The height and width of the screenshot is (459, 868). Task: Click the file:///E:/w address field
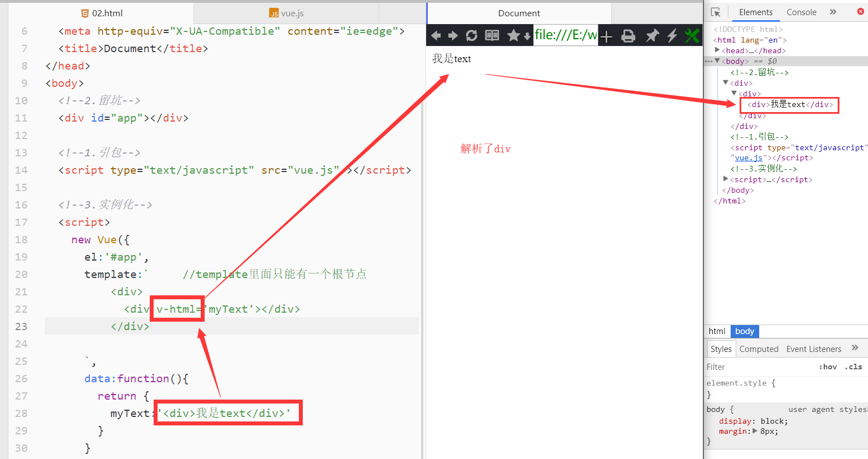pyautogui.click(x=566, y=35)
